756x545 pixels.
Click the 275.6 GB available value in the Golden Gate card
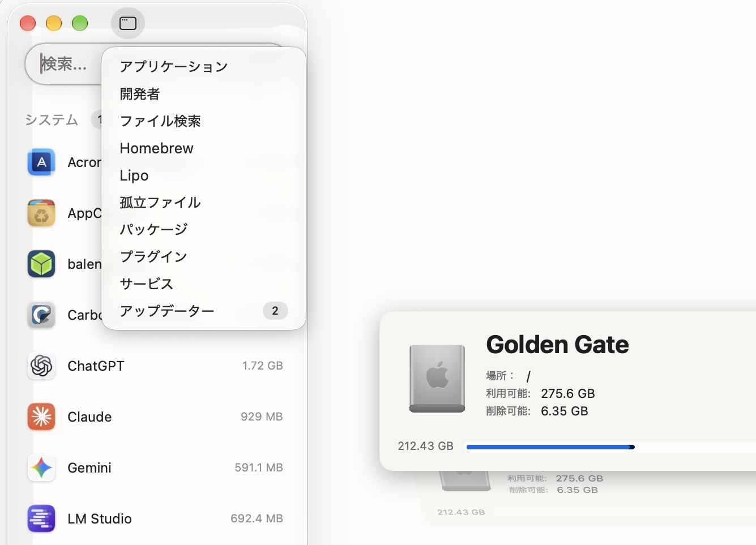(x=568, y=393)
